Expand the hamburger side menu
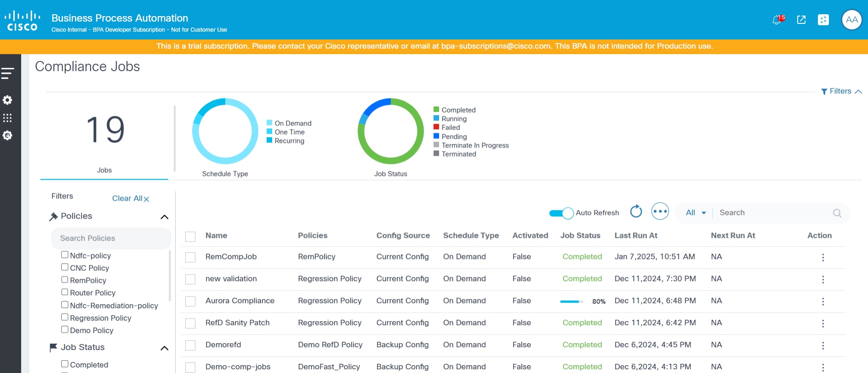The image size is (868, 373). click(x=7, y=73)
